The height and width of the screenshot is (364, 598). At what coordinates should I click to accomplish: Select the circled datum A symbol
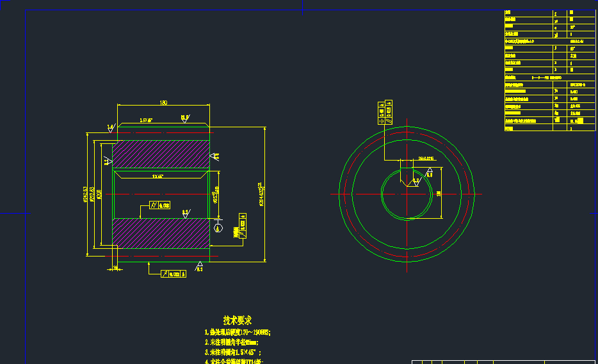(x=218, y=228)
